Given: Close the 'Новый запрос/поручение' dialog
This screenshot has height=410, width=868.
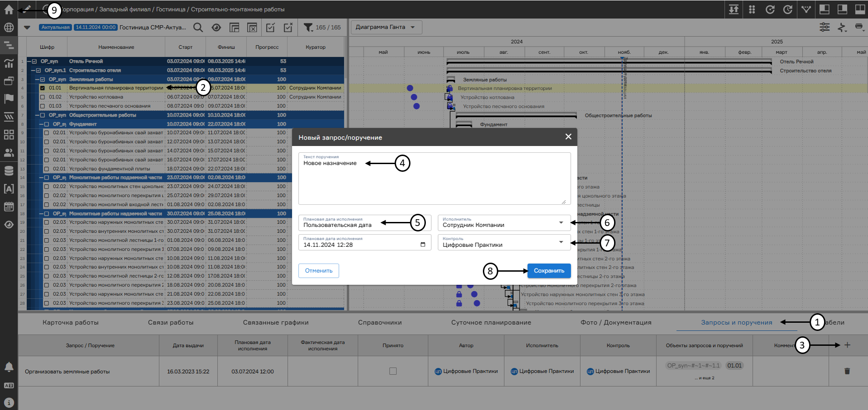Looking at the screenshot, I should [x=568, y=137].
